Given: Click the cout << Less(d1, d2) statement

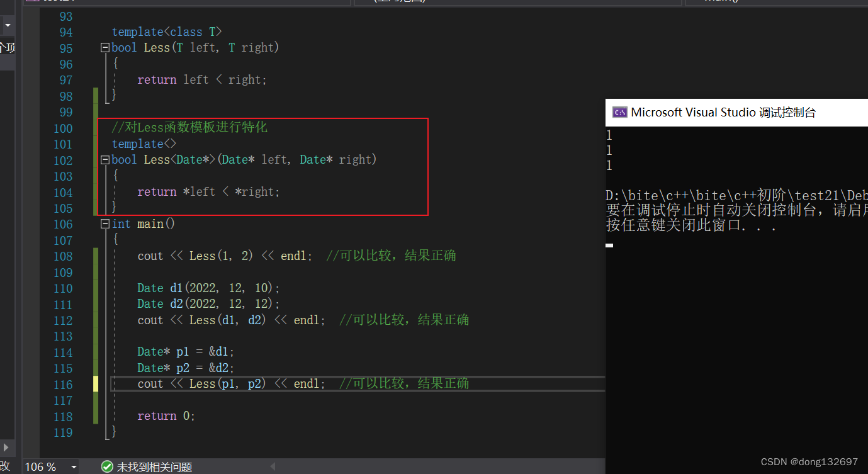Looking at the screenshot, I should coord(231,320).
